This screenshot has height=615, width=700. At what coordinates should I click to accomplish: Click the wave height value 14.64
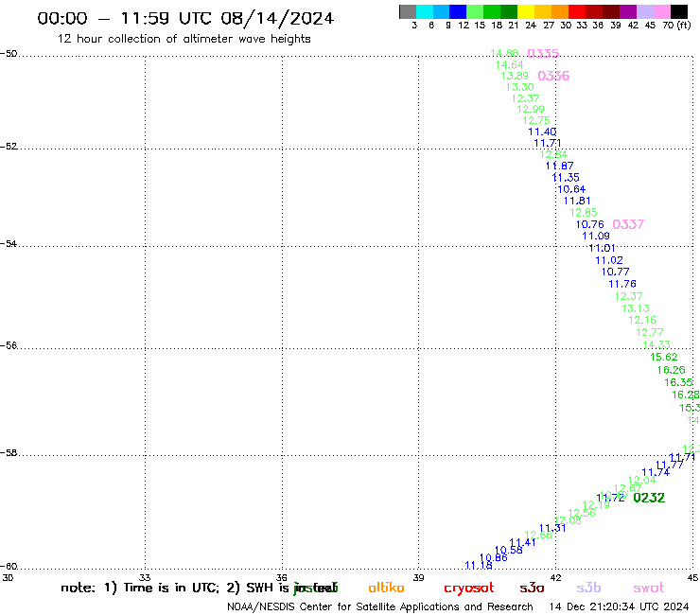509,65
